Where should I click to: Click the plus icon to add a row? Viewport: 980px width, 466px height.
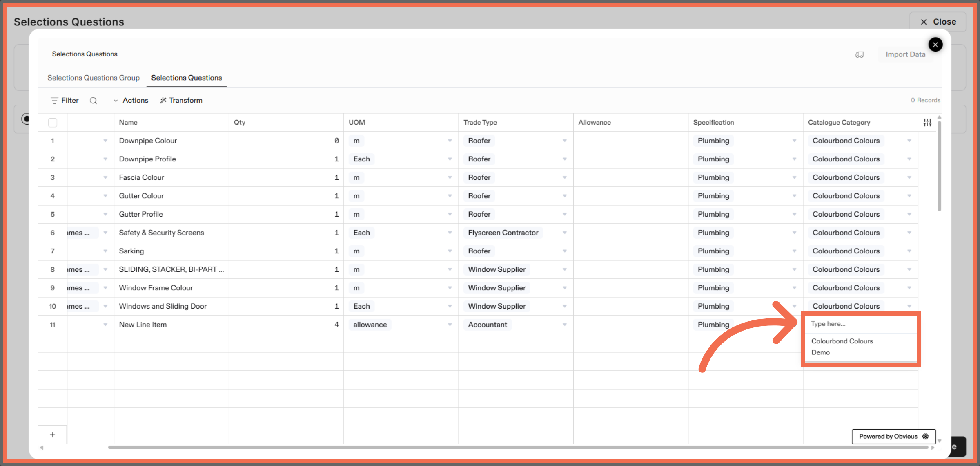52,435
